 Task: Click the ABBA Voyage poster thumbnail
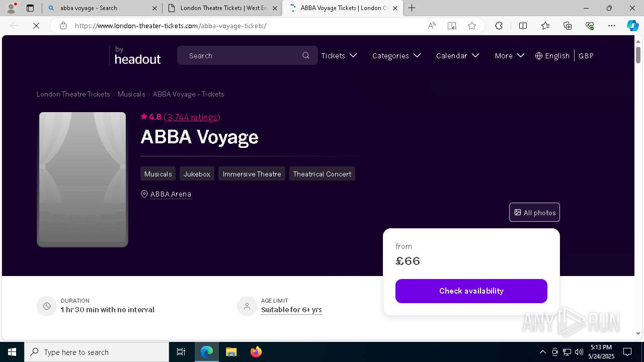coord(83,179)
